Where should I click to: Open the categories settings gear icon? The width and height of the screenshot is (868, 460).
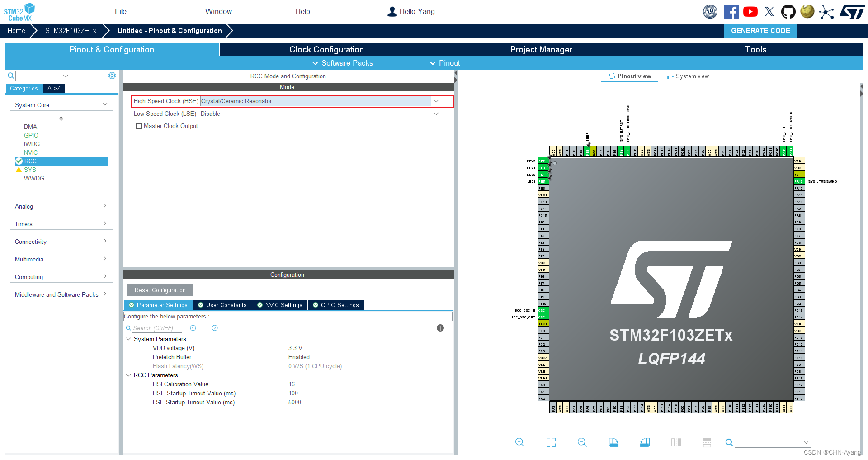click(x=112, y=76)
